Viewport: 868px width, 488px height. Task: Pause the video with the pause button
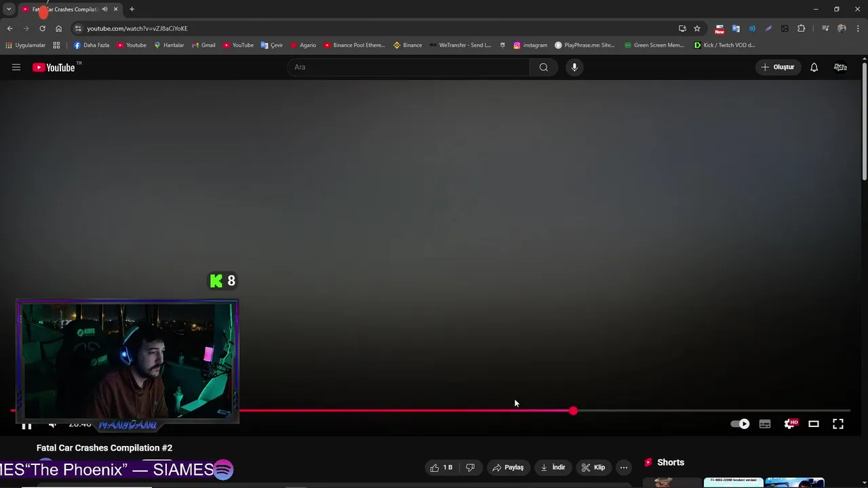pyautogui.click(x=26, y=425)
